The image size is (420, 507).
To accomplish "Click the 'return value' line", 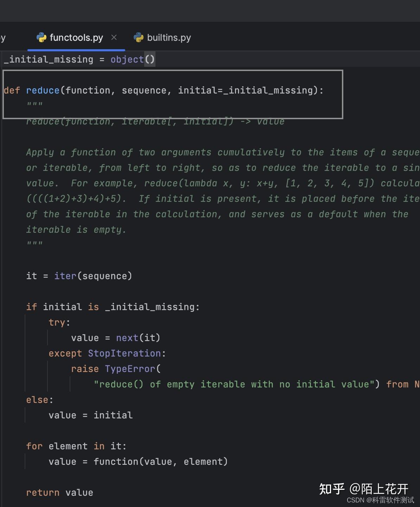I will 59,493.
